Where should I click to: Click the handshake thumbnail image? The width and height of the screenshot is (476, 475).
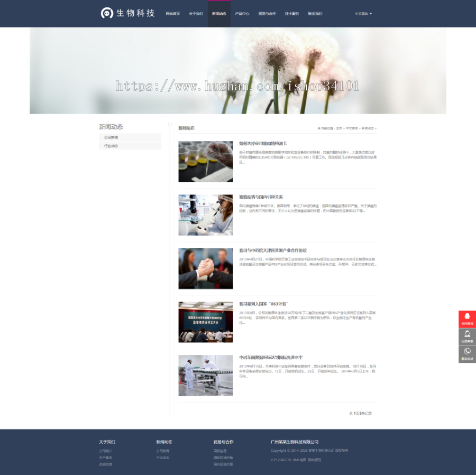click(206, 268)
